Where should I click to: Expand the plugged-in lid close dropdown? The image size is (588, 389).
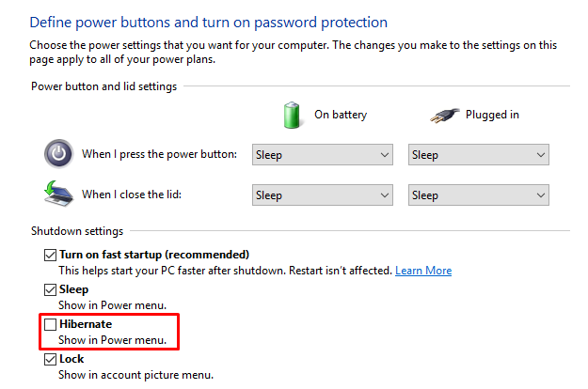click(x=478, y=195)
